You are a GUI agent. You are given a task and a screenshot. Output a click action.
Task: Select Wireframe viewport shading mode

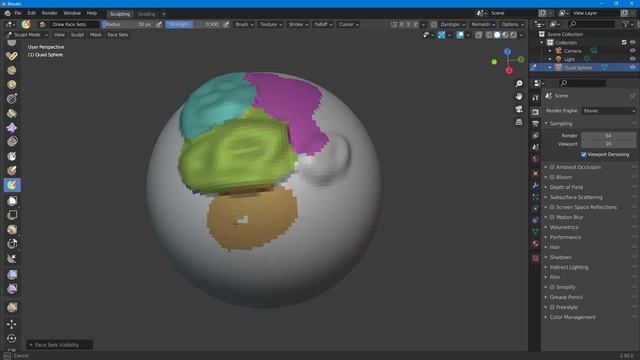tap(489, 35)
